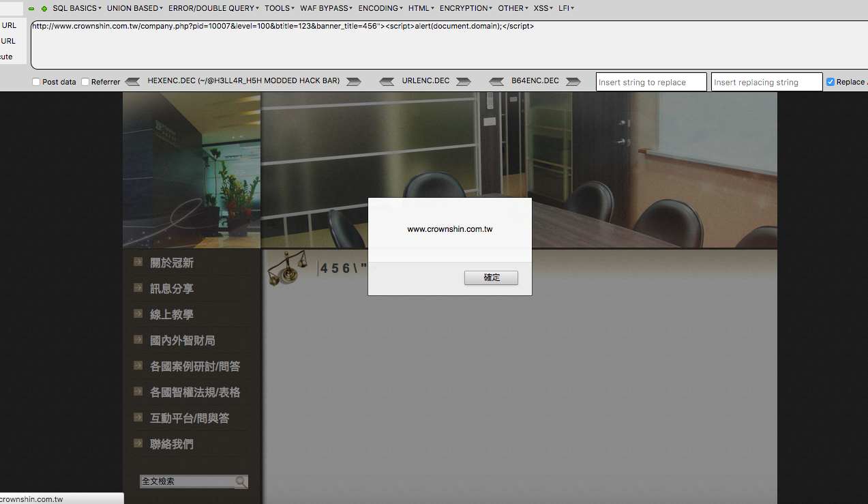The height and width of the screenshot is (504, 868).
Task: Open the SQL BASICS dropdown menu
Action: pos(77,8)
